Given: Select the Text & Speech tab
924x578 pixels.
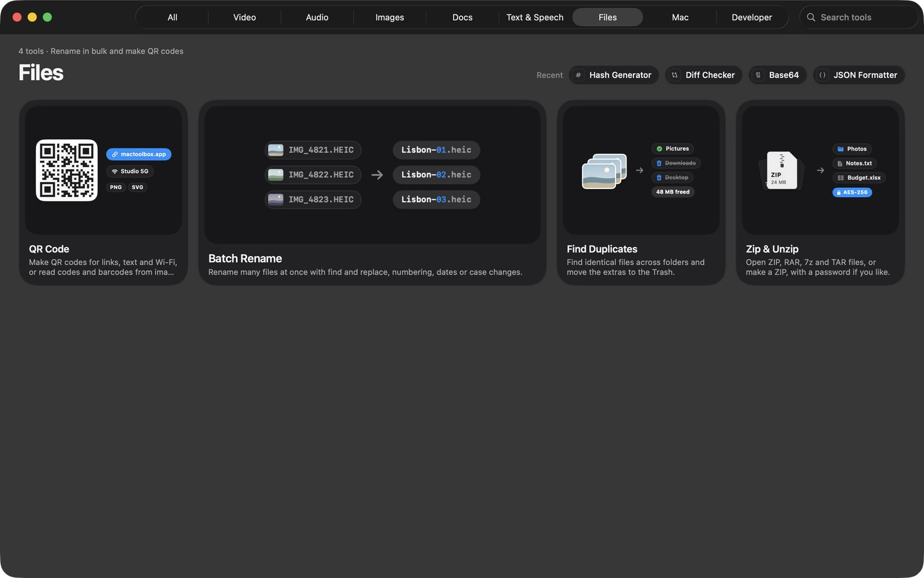Looking at the screenshot, I should 535,17.
